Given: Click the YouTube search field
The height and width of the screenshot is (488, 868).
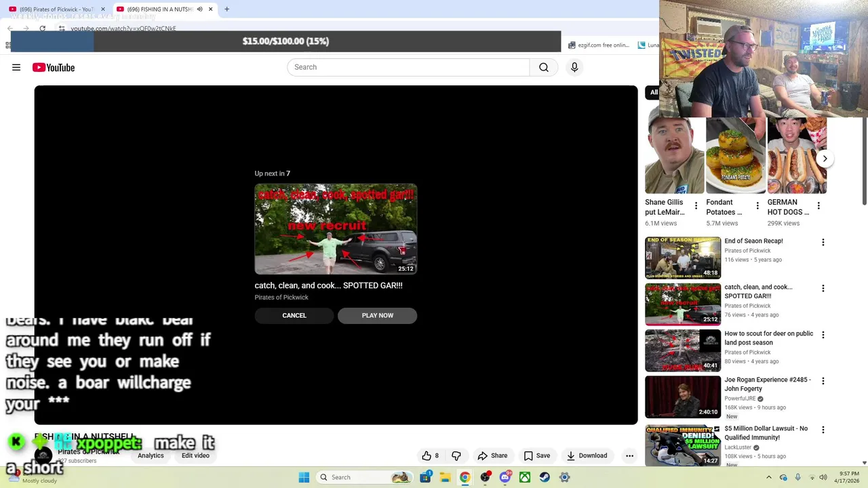Looking at the screenshot, I should click(x=408, y=67).
